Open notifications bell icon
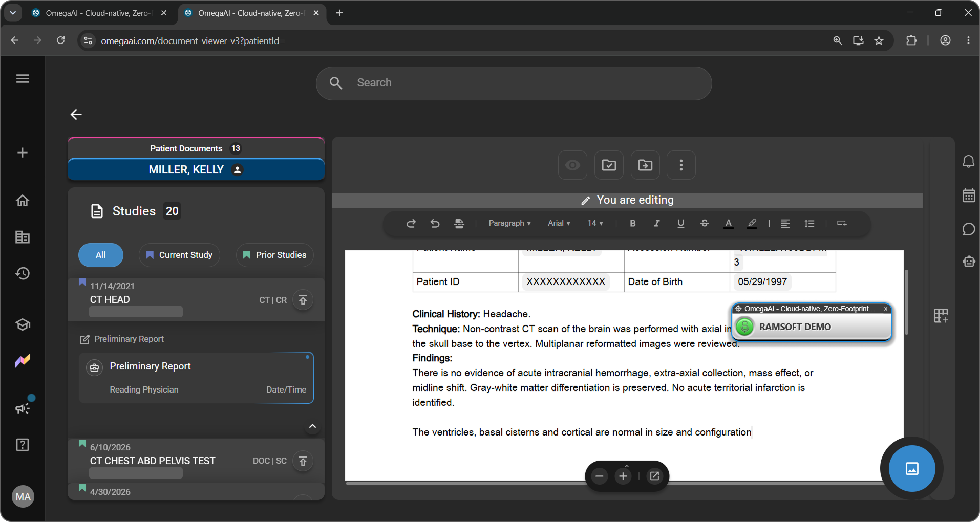980x522 pixels. click(x=968, y=162)
